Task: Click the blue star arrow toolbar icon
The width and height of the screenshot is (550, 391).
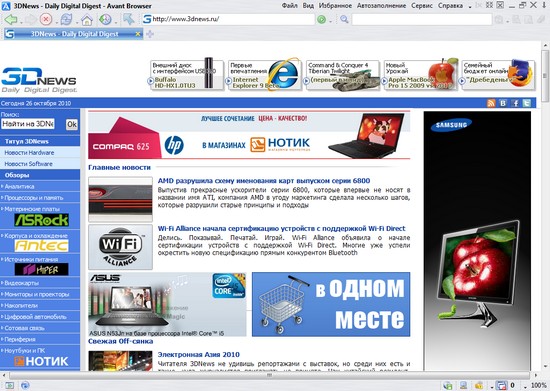Action: point(128,19)
